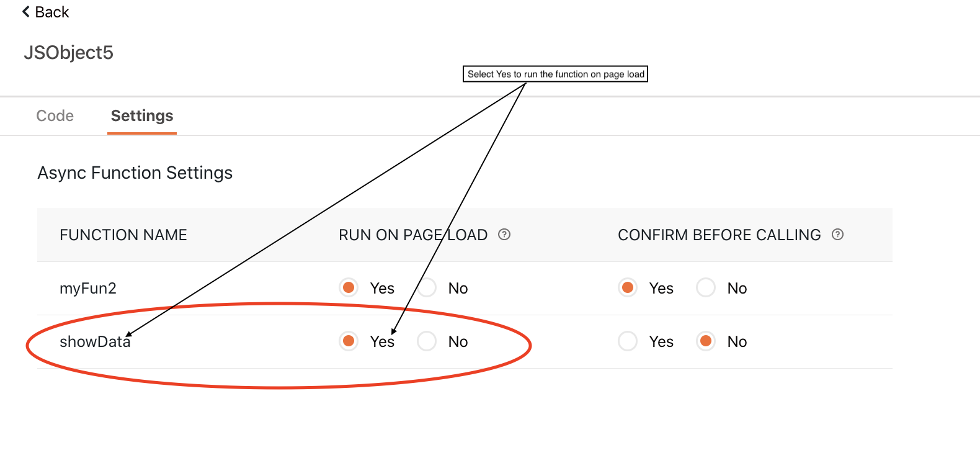Viewport: 980px width, 463px height.
Task: Click the FUNCTION NAME column header
Action: [x=123, y=235]
